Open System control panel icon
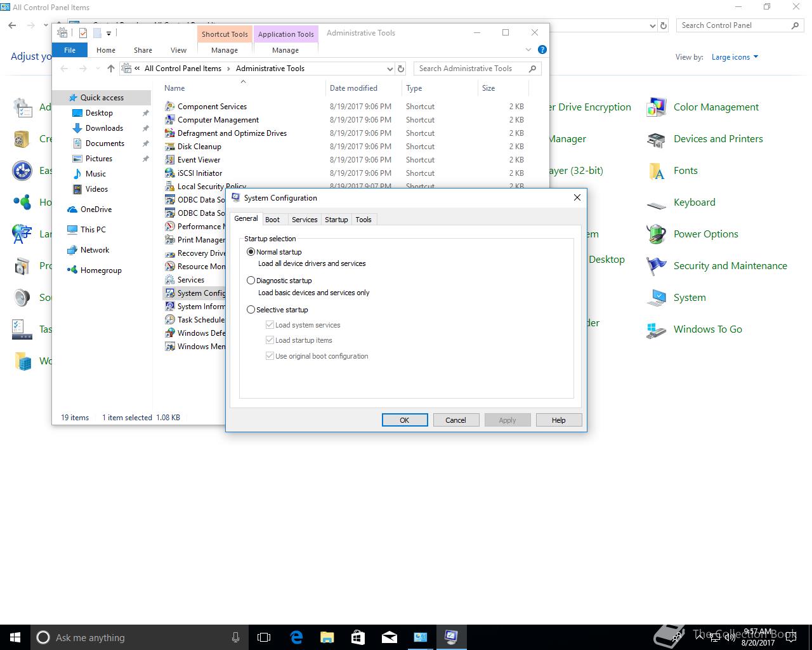This screenshot has height=650, width=812. coord(657,298)
